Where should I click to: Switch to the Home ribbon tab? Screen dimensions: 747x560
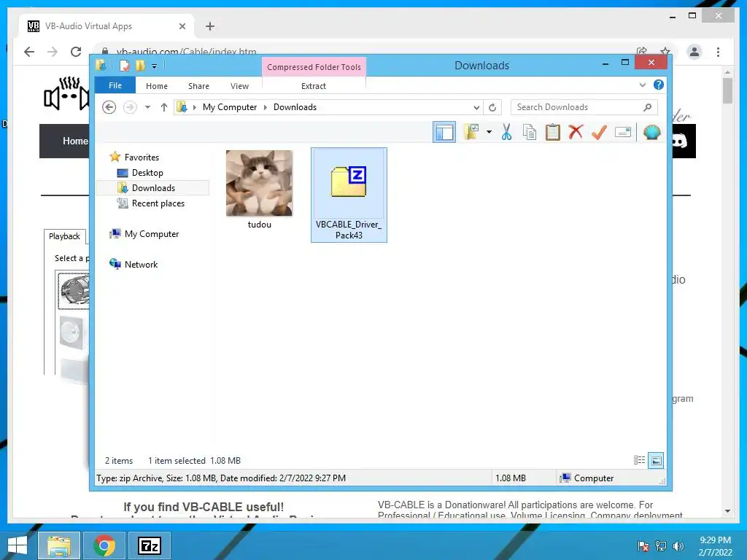[157, 86]
